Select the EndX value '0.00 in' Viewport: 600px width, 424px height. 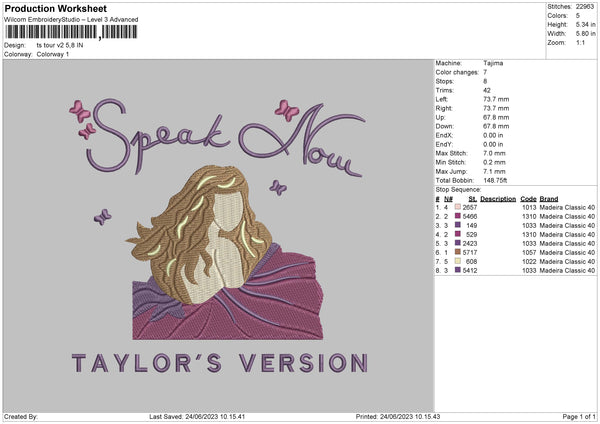tap(493, 135)
